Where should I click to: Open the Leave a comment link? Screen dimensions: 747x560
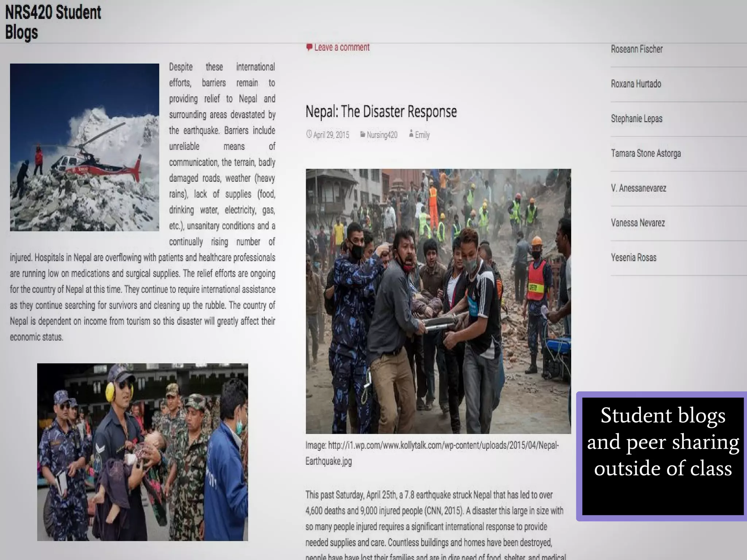coord(342,47)
